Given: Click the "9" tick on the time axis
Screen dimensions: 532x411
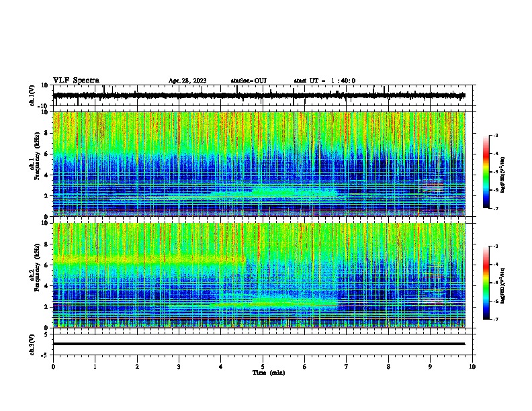Looking at the screenshot, I should click(x=430, y=367).
